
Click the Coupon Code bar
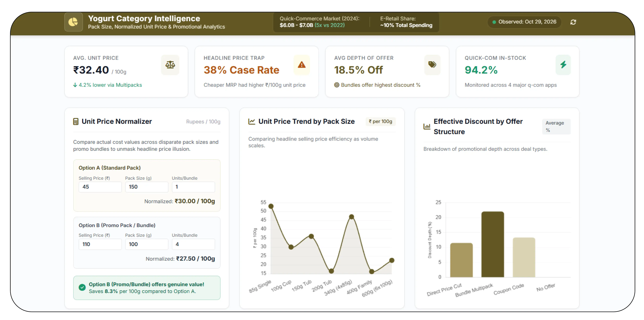(524, 257)
